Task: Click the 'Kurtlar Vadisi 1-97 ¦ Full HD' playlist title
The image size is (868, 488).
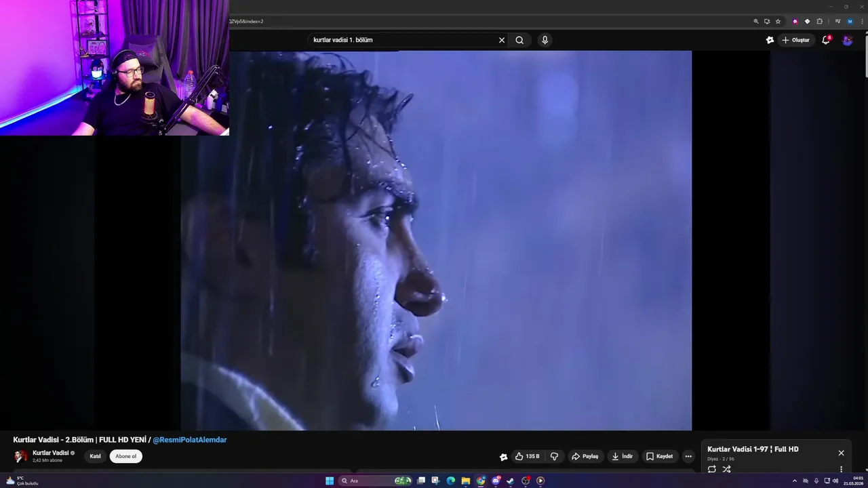Action: click(753, 449)
